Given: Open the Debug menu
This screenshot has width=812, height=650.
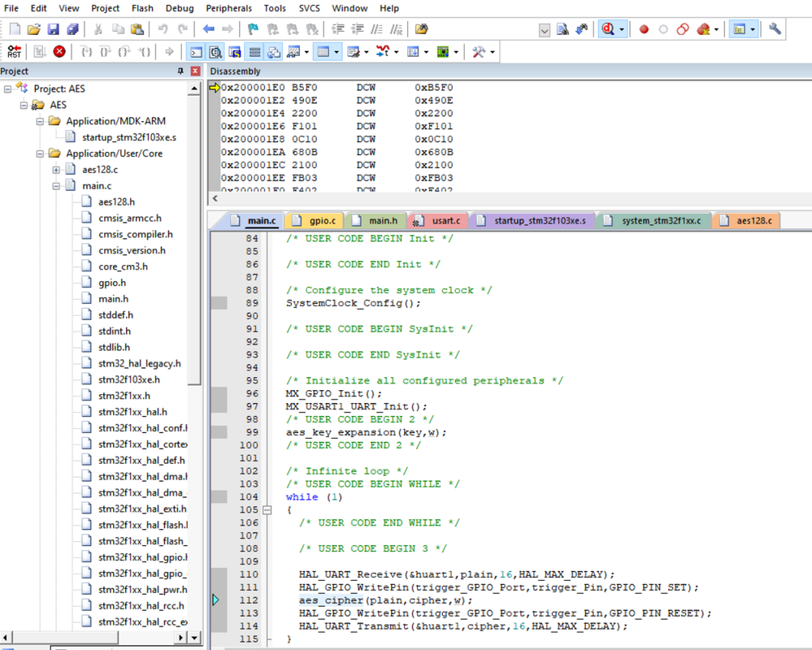Looking at the screenshot, I should [180, 8].
